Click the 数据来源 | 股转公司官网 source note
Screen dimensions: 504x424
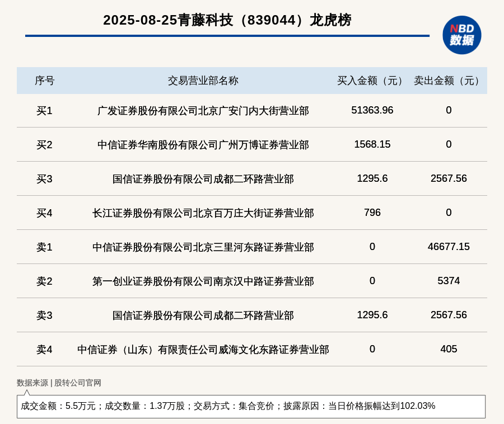59,383
